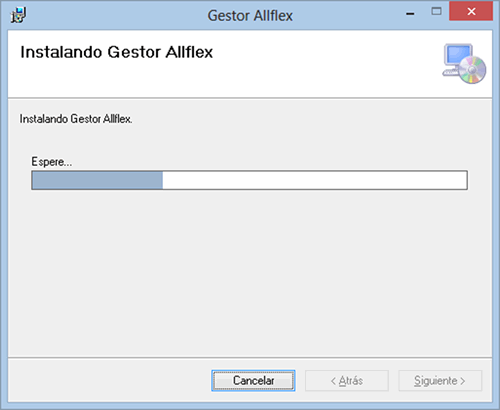Click the blue monitor in the banner graphic
Image resolution: width=500 pixels, height=410 pixels.
tap(458, 55)
